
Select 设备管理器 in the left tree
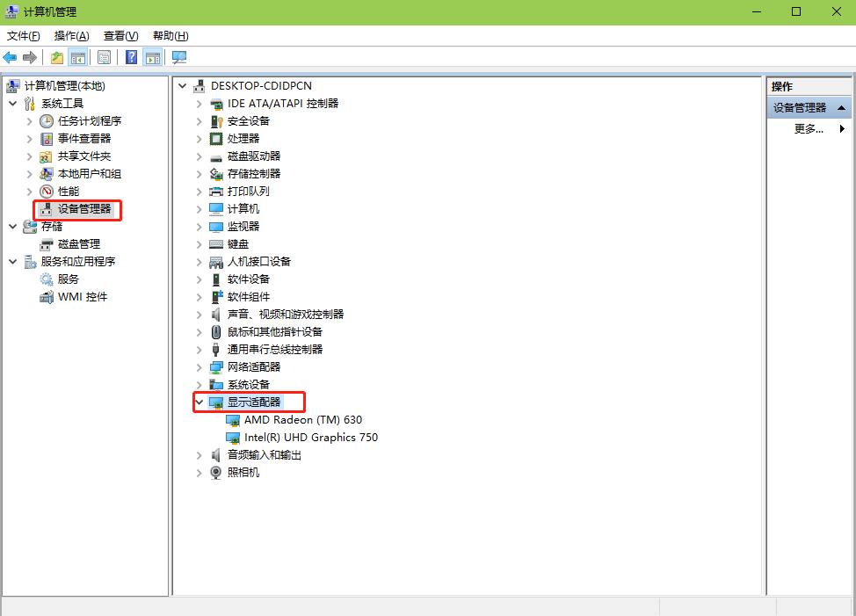coord(84,209)
